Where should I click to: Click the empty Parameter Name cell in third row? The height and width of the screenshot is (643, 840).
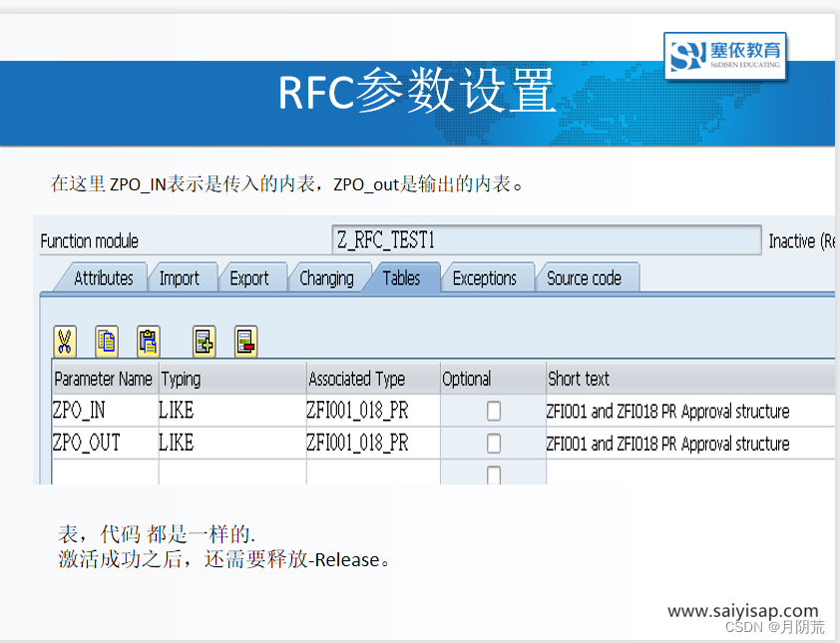point(105,473)
